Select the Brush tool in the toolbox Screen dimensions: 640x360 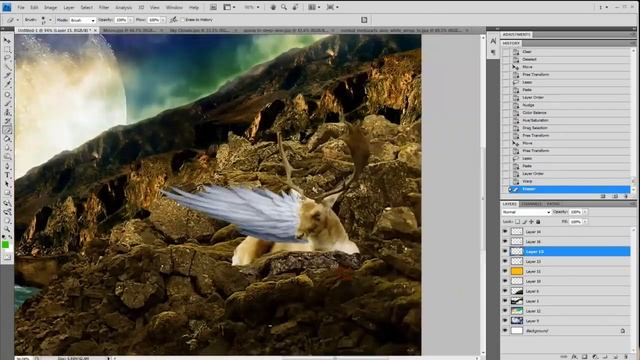pos(7,104)
